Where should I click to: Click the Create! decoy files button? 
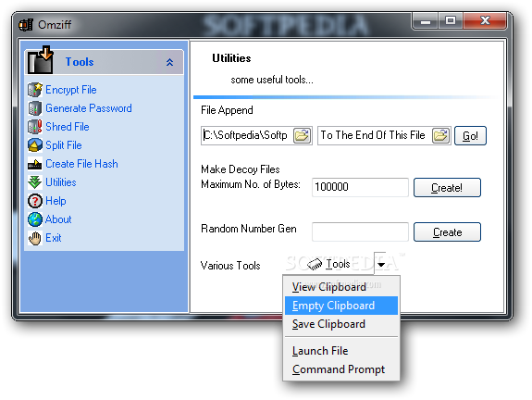tap(447, 187)
